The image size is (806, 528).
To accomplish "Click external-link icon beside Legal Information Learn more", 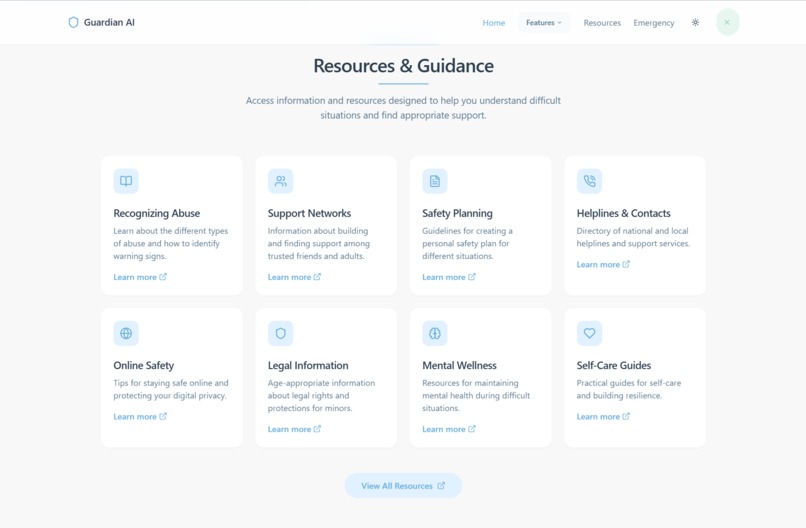I will click(317, 429).
